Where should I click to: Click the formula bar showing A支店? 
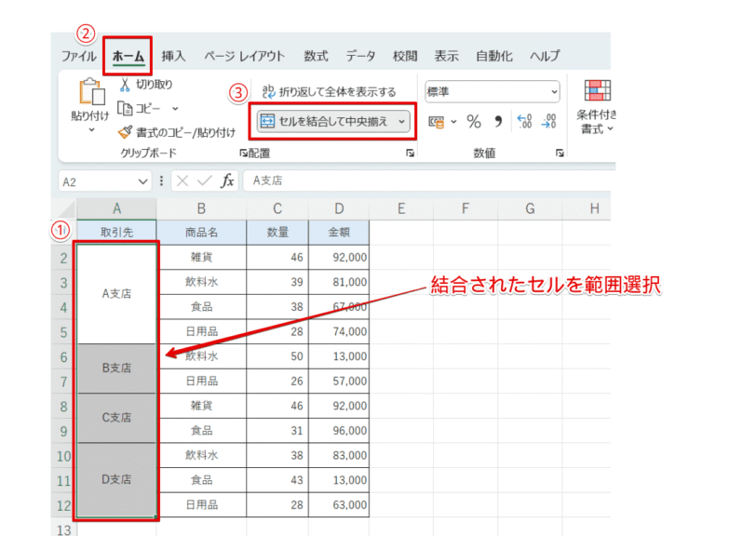pos(429,181)
